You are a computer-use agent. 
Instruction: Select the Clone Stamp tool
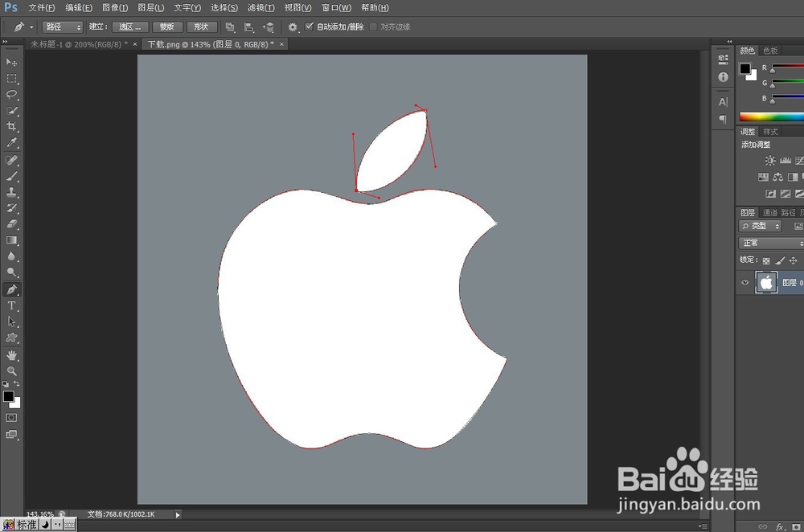point(11,192)
